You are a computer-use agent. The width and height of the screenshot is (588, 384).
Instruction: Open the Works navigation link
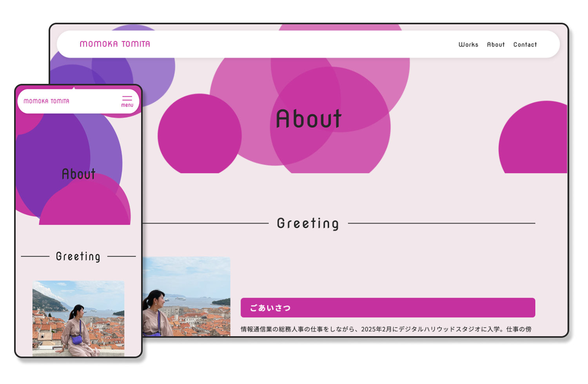[468, 45]
